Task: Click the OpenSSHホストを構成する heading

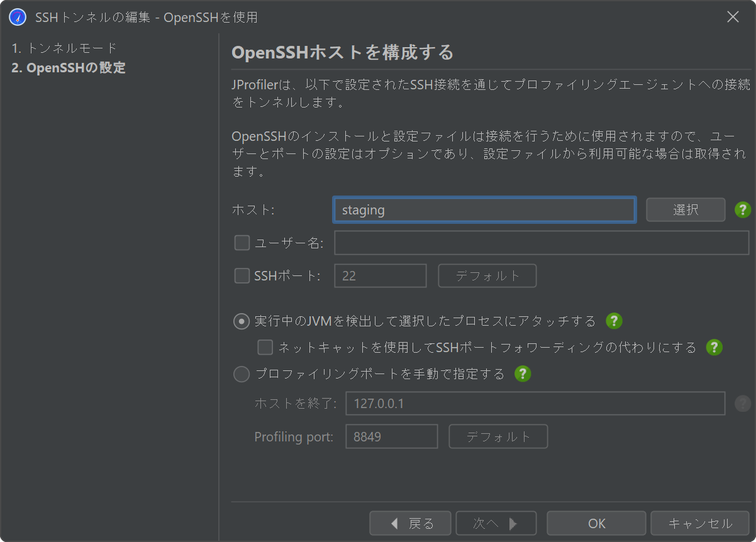Action: (343, 52)
